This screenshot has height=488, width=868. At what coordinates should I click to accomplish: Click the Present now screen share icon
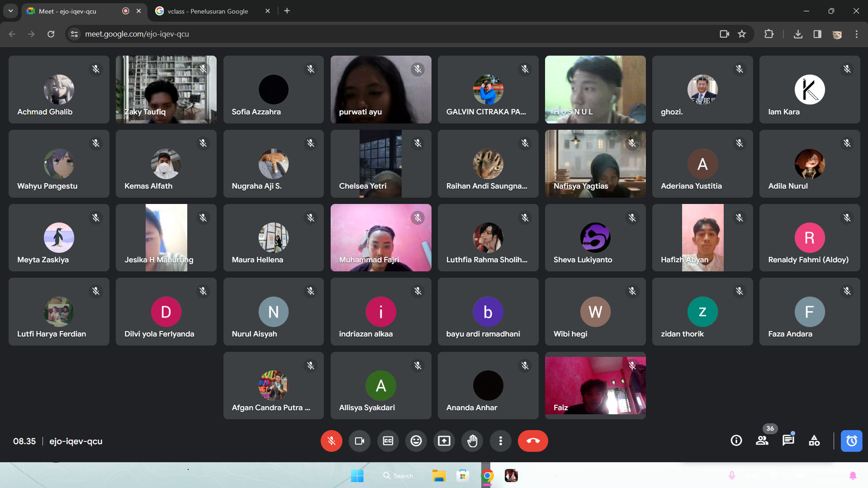pyautogui.click(x=444, y=441)
